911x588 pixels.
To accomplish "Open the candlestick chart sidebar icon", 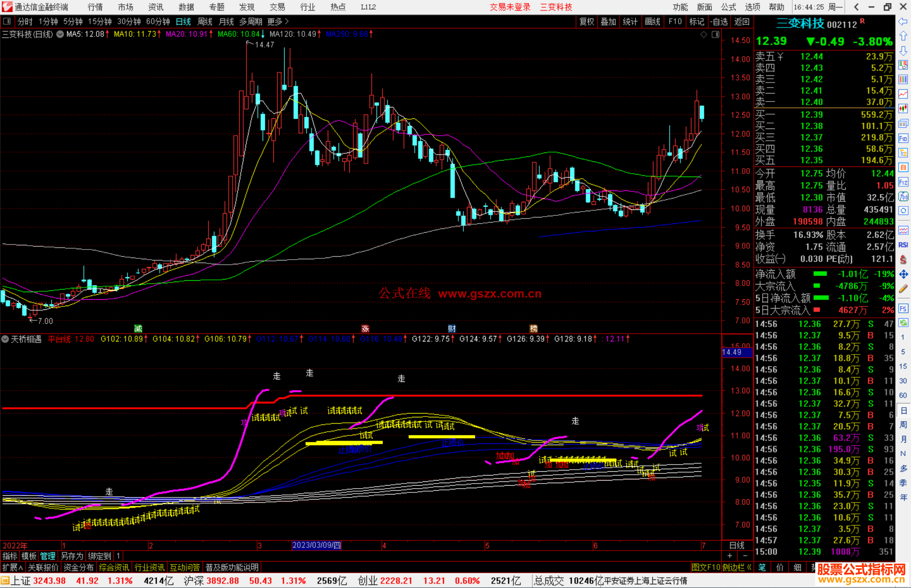I will coord(903,109).
